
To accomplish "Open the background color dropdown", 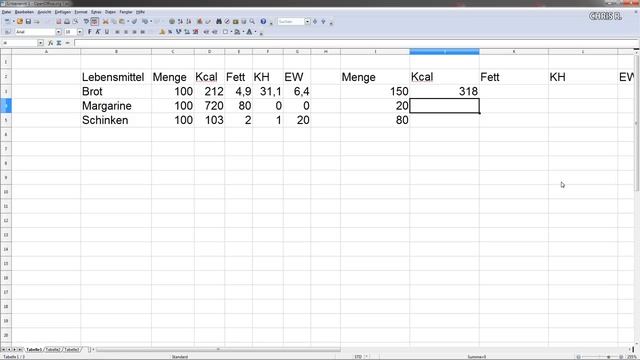I will 243,32.
